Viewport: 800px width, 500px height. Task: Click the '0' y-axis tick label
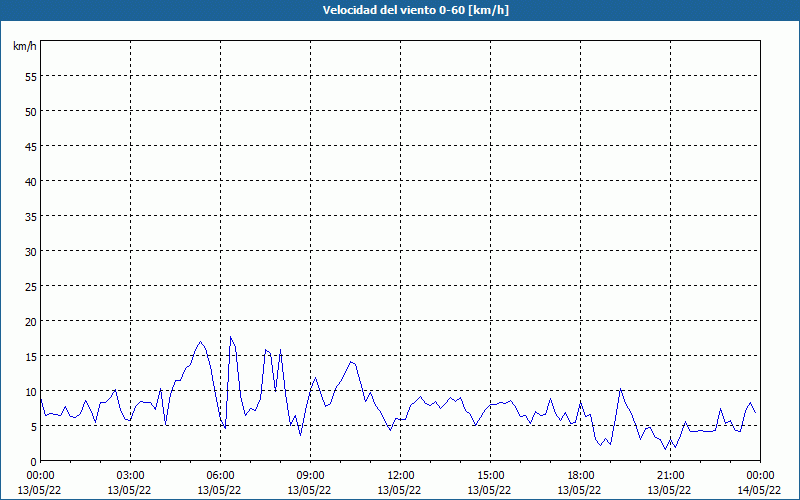[x=34, y=461]
